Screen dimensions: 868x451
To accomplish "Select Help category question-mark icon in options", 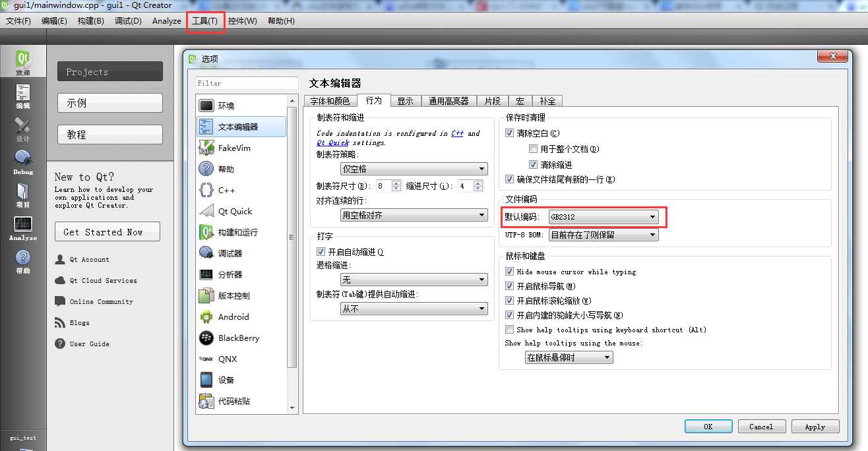I will 206,169.
